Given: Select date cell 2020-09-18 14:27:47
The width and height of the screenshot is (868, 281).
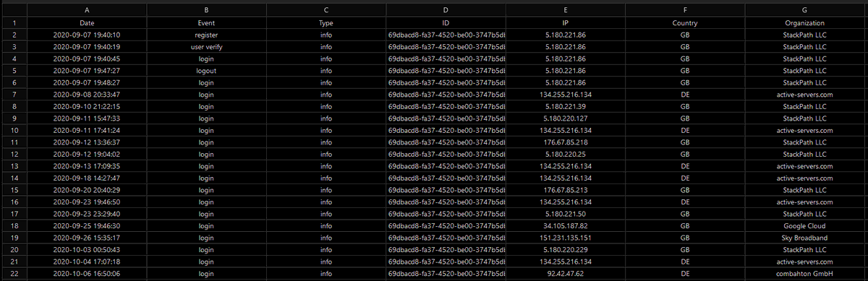Looking at the screenshot, I should (x=87, y=178).
